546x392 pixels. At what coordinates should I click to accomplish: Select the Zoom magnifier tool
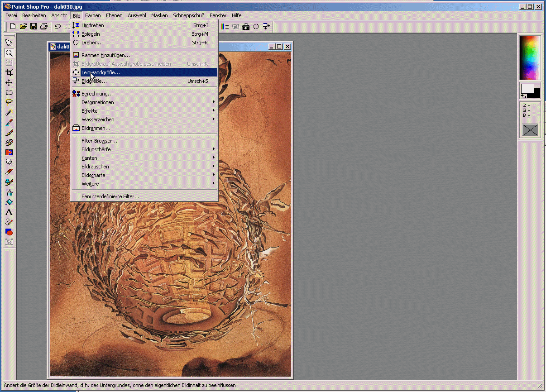[x=9, y=53]
